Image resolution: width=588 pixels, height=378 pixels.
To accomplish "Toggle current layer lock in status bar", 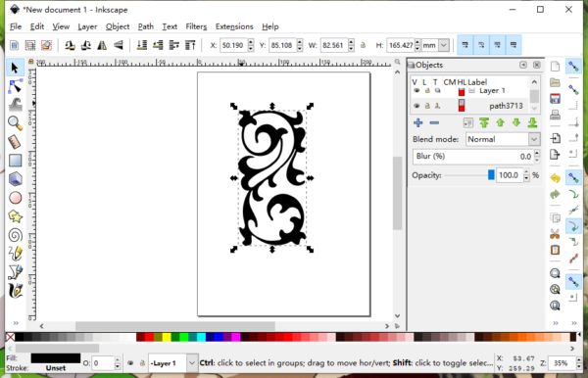I will [x=142, y=363].
